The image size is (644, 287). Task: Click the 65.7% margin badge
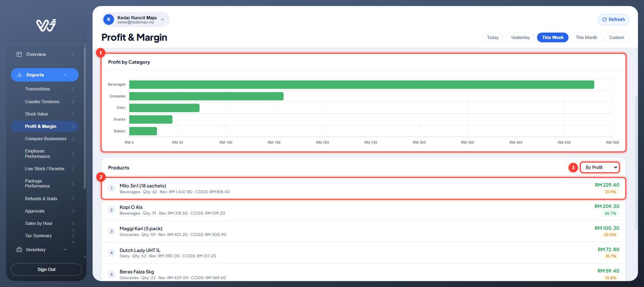tap(610, 213)
